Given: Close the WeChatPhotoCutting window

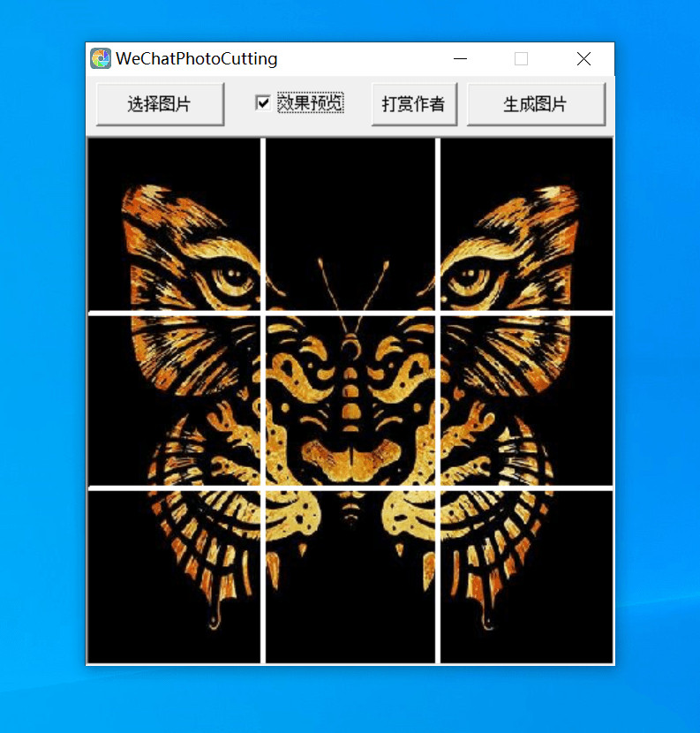Looking at the screenshot, I should click(x=583, y=59).
